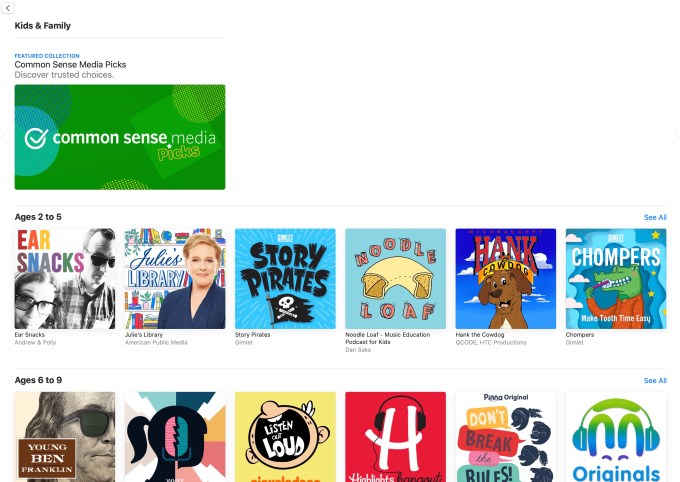Click See All for Ages 6 to 9
The height and width of the screenshot is (482, 680).
655,380
